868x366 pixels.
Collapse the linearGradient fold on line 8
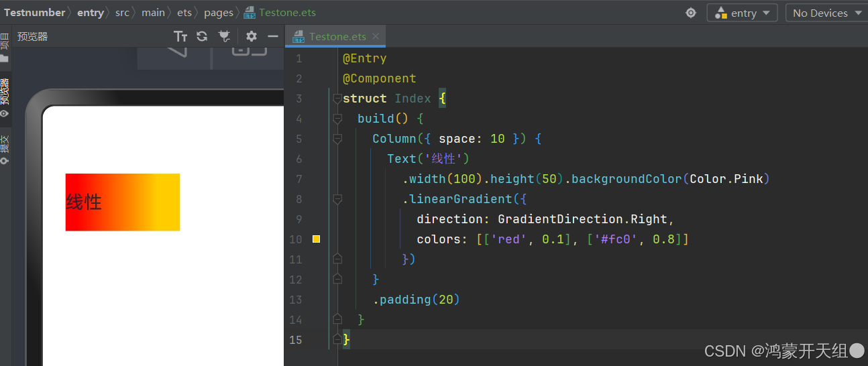[337, 199]
